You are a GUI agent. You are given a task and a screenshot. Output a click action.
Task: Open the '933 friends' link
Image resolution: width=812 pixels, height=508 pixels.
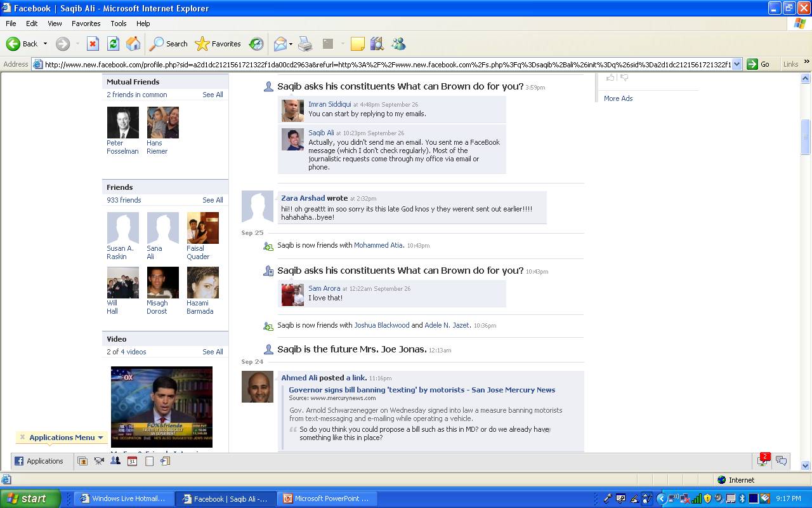124,200
